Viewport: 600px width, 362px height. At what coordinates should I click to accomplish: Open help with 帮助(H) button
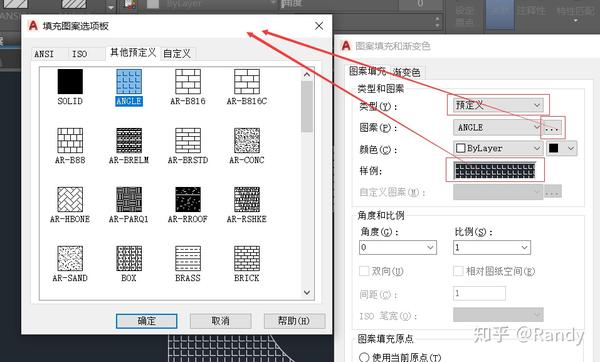pos(294,321)
